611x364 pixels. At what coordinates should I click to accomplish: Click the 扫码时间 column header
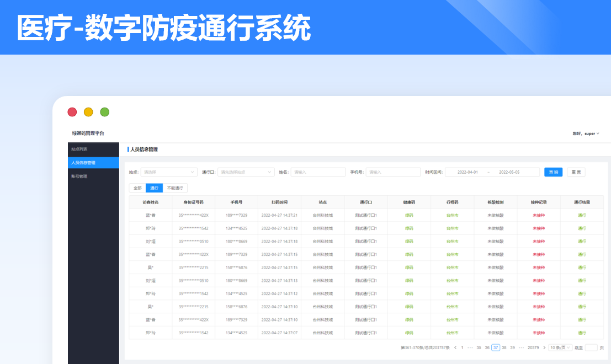279,202
